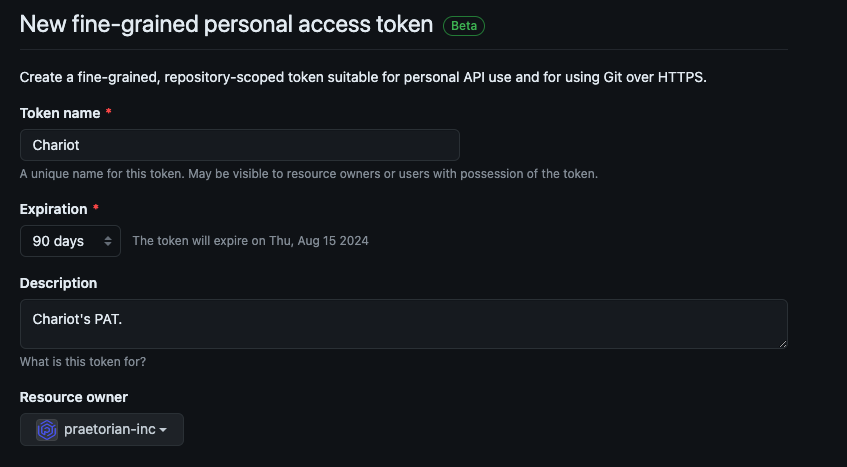The height and width of the screenshot is (467, 847).
Task: Open the 90 days expiration dropdown
Action: click(x=70, y=241)
